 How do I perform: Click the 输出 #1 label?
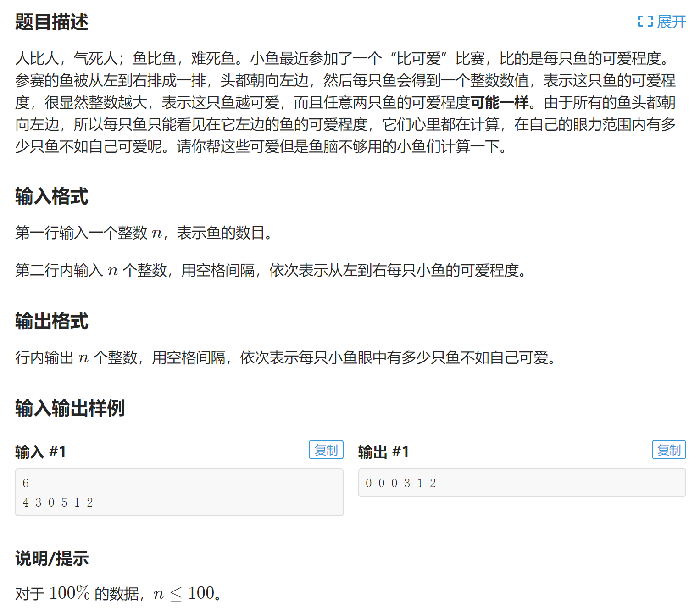point(382,451)
